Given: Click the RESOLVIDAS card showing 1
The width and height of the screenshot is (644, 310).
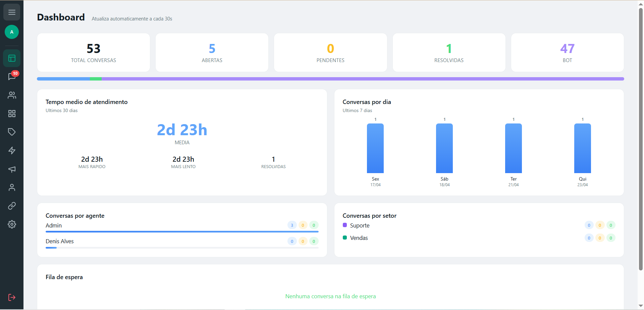Looking at the screenshot, I should (x=449, y=52).
